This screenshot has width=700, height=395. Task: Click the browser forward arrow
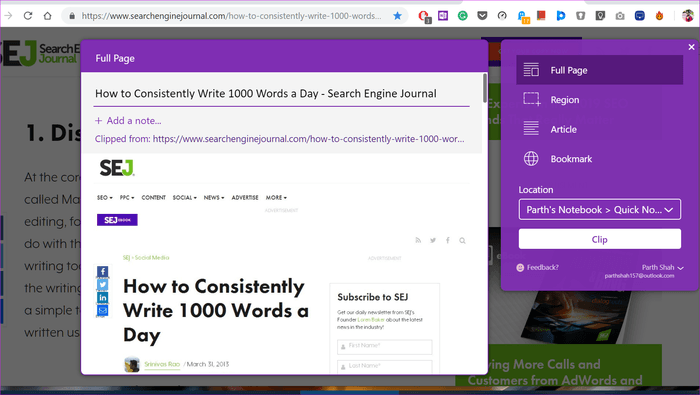[x=8, y=16]
